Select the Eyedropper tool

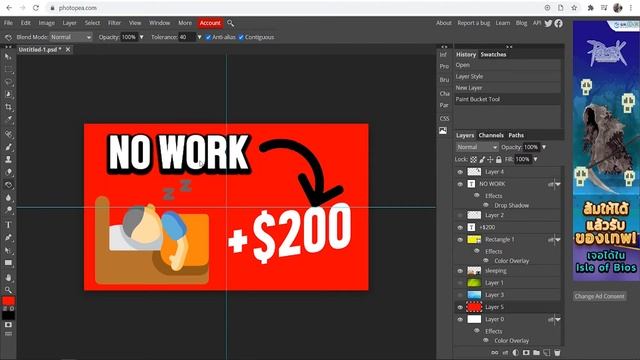tap(8, 120)
